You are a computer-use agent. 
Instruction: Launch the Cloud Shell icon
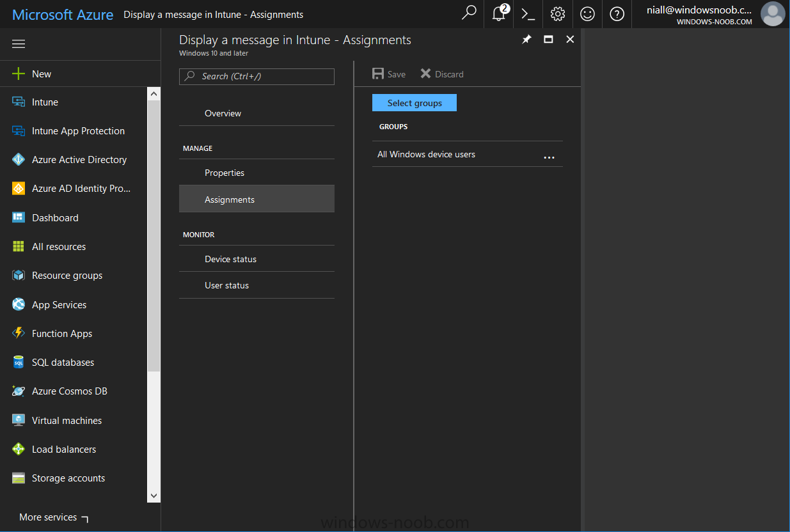pos(528,14)
